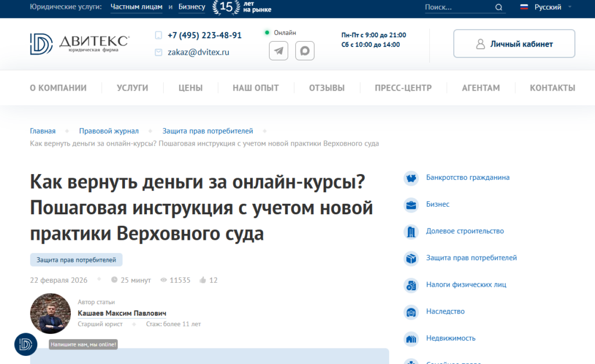Click the Защита прав потребителей tag
This screenshot has width=595, height=364.
click(76, 260)
